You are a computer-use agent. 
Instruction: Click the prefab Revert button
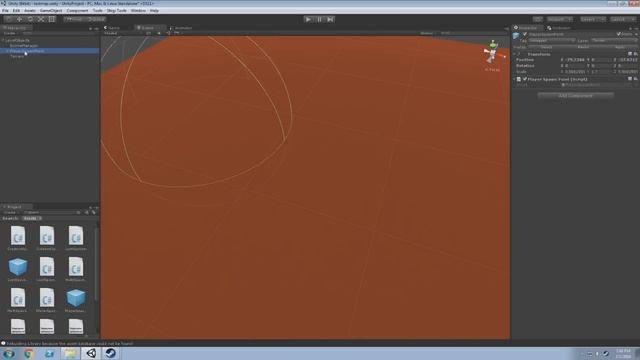[x=583, y=47]
